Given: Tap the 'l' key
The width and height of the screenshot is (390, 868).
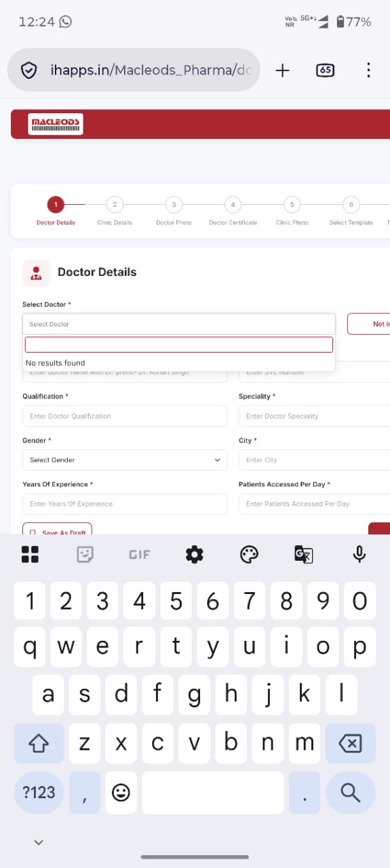Looking at the screenshot, I should click(341, 694).
